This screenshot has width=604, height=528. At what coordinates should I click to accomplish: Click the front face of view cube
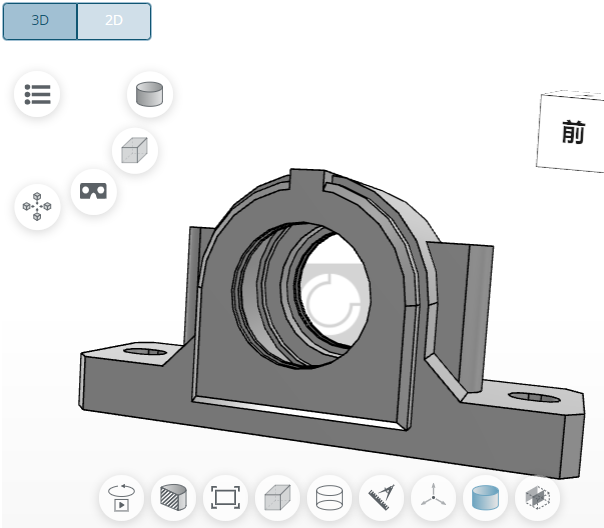click(573, 132)
